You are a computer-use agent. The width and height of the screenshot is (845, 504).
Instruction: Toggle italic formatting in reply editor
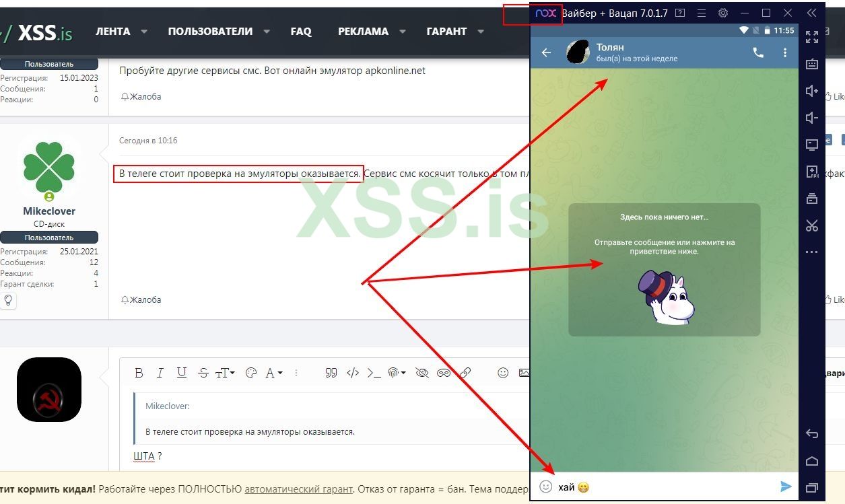coord(160,373)
